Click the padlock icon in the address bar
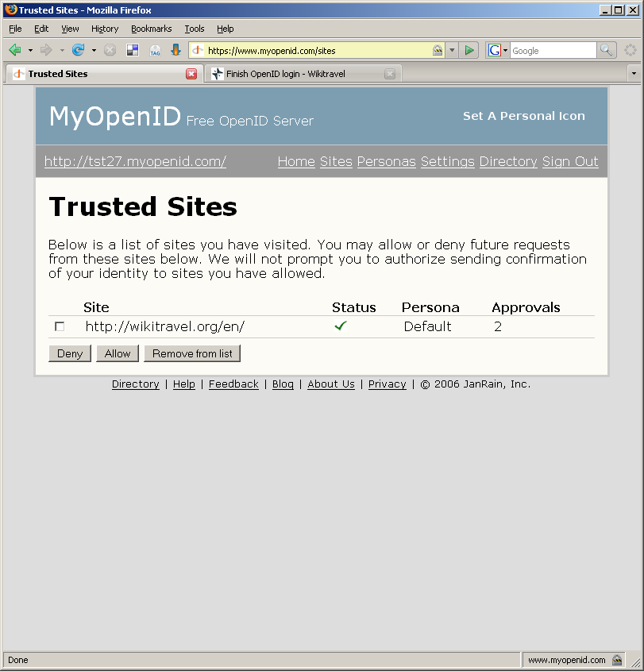This screenshot has height=671, width=644. click(x=438, y=51)
